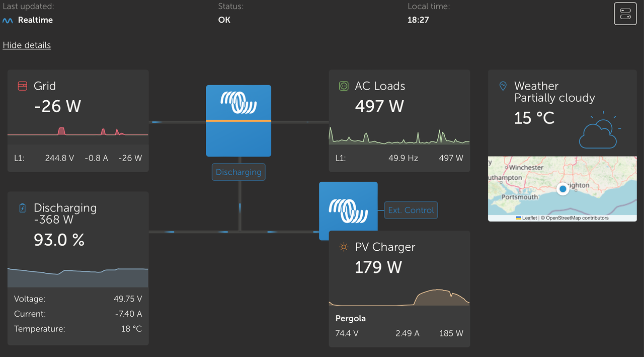Click the battery temperature 18 °C
Screen dimensions: 644x357
[x=131, y=329]
